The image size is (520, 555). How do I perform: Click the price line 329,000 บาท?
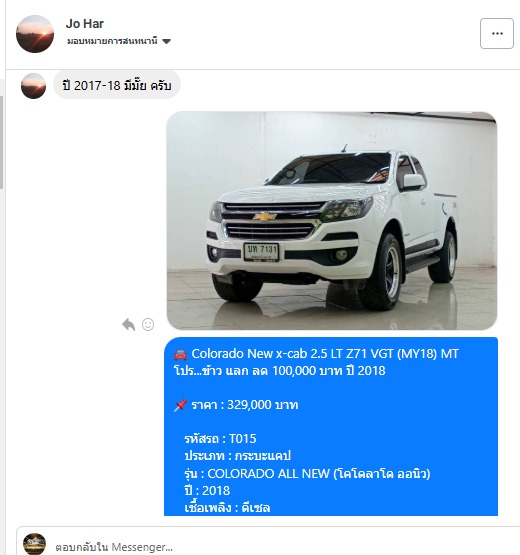[236, 405]
